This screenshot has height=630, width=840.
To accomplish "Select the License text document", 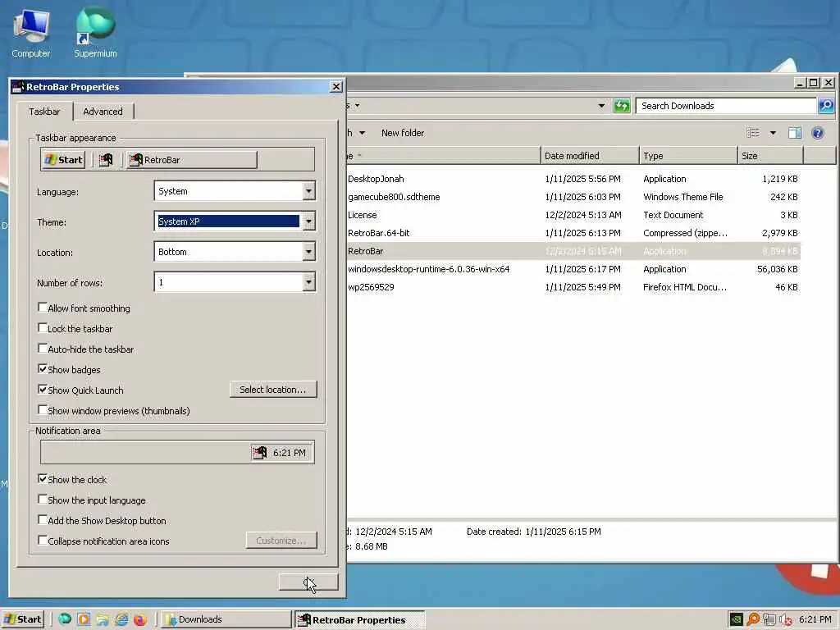I will click(362, 215).
